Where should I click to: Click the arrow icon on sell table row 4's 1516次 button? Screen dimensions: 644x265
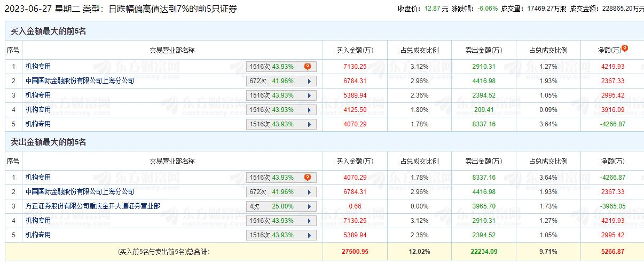(309, 221)
